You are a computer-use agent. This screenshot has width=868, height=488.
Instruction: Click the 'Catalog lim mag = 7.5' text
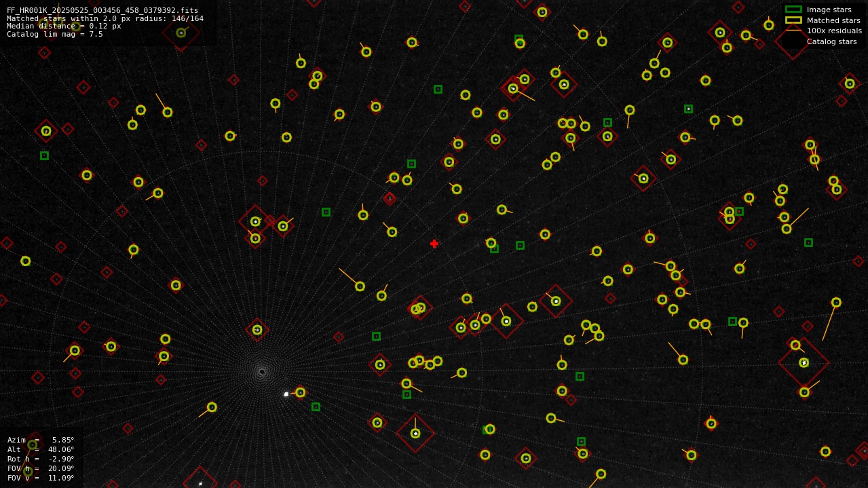(55, 34)
